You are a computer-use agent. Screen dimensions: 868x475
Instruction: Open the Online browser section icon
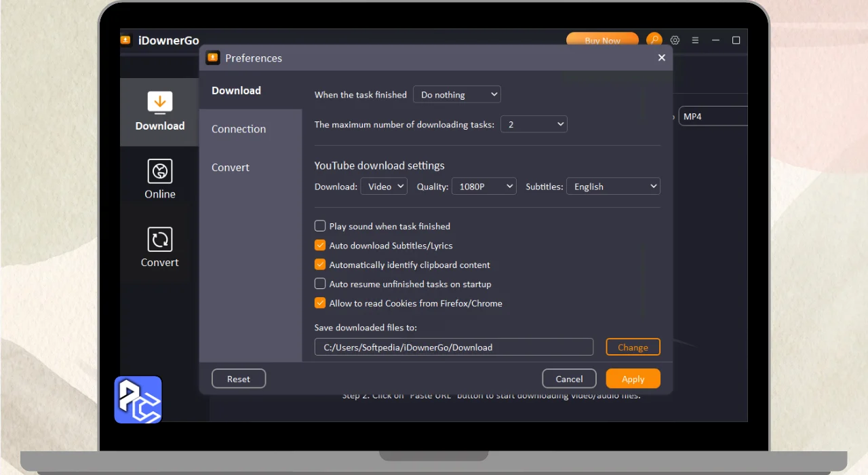159,171
